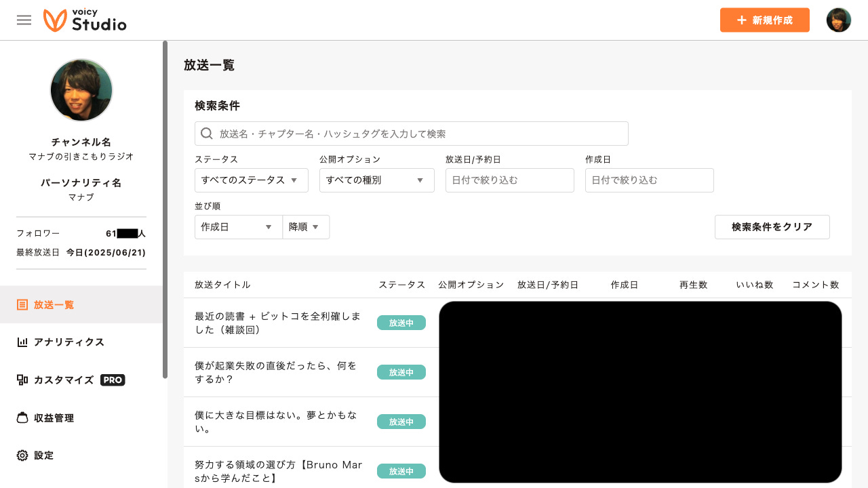
Task: Open the 収益管理 menu item
Action: [81, 418]
